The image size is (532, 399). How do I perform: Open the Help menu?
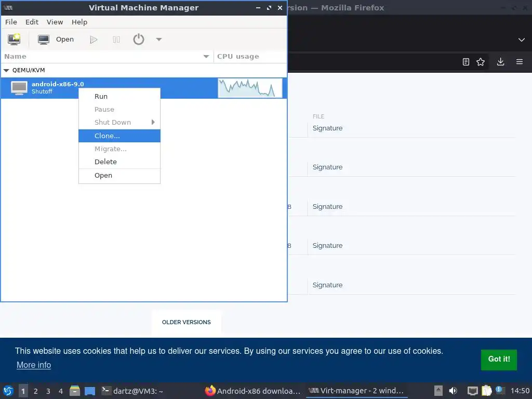[79, 22]
